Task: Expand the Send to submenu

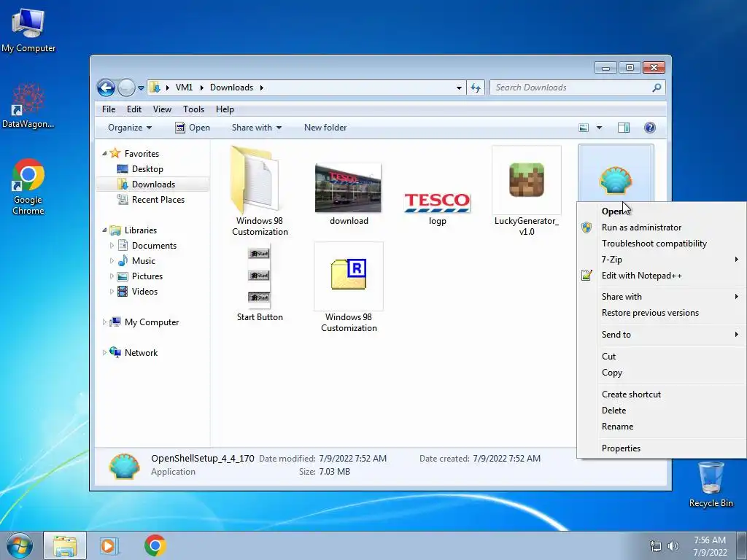Action: click(661, 335)
